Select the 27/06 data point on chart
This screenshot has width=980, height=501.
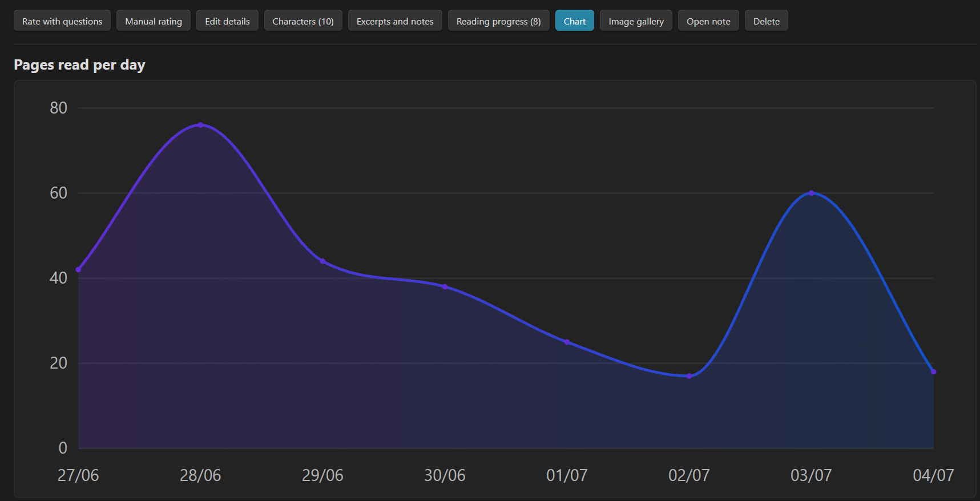coord(78,270)
